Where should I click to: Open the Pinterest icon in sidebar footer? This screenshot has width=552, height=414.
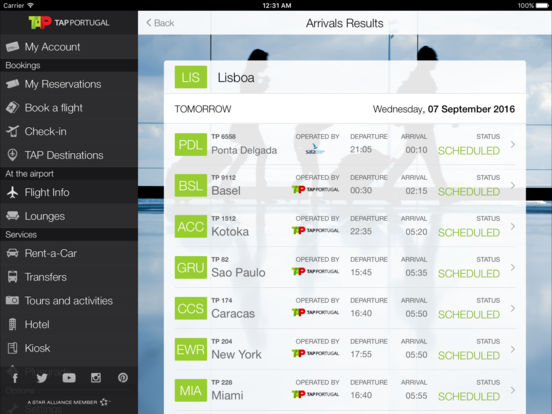123,378
